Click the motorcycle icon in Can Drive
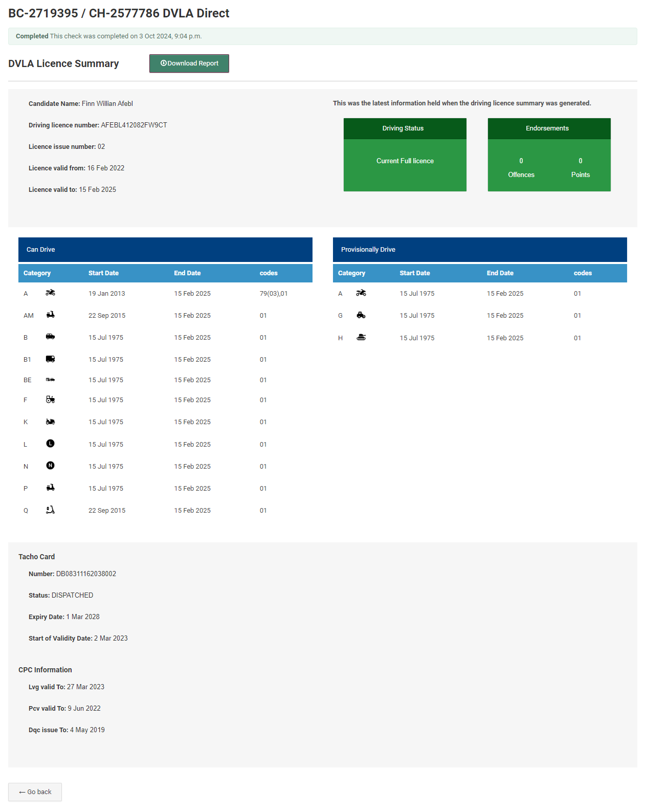647x812 pixels. click(x=50, y=293)
